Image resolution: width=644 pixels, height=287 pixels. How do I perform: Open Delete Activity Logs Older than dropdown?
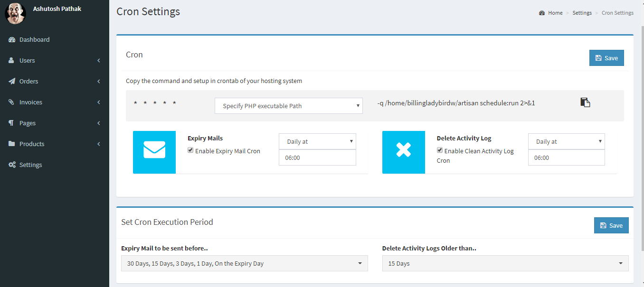pyautogui.click(x=505, y=263)
